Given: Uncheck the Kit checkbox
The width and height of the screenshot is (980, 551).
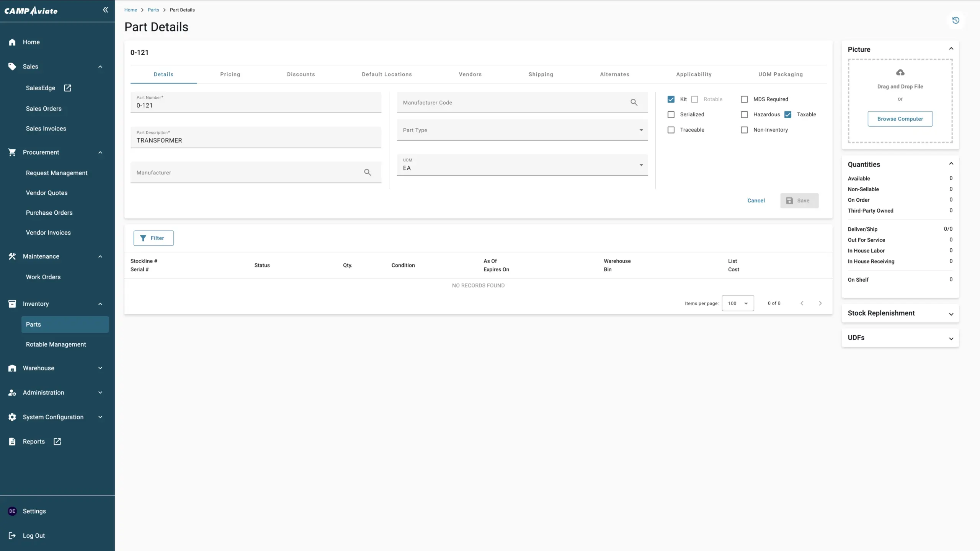Looking at the screenshot, I should tap(671, 99).
